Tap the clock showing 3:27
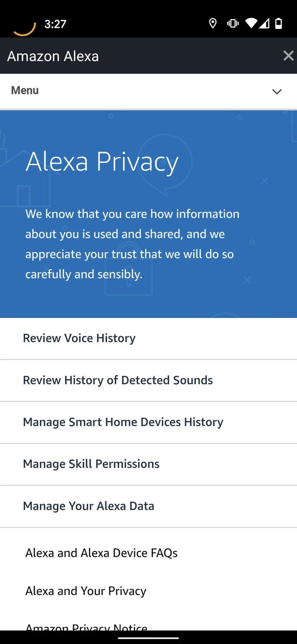Viewport: 297px width, 644px height. click(x=55, y=23)
